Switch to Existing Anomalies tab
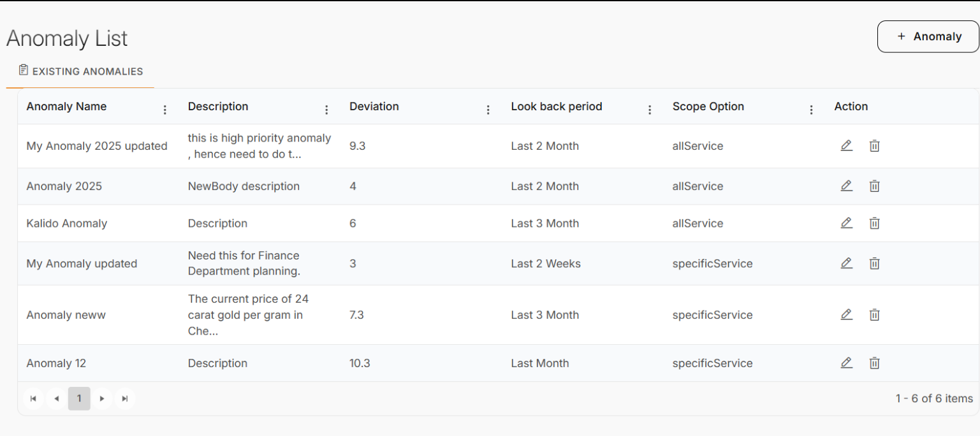 coord(81,71)
